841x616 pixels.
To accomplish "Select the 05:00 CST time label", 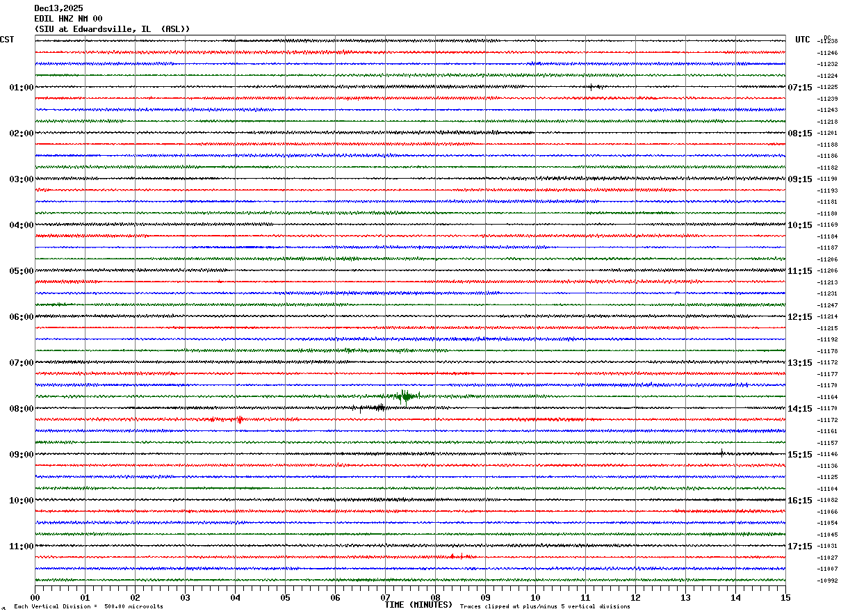I will coord(21,271).
